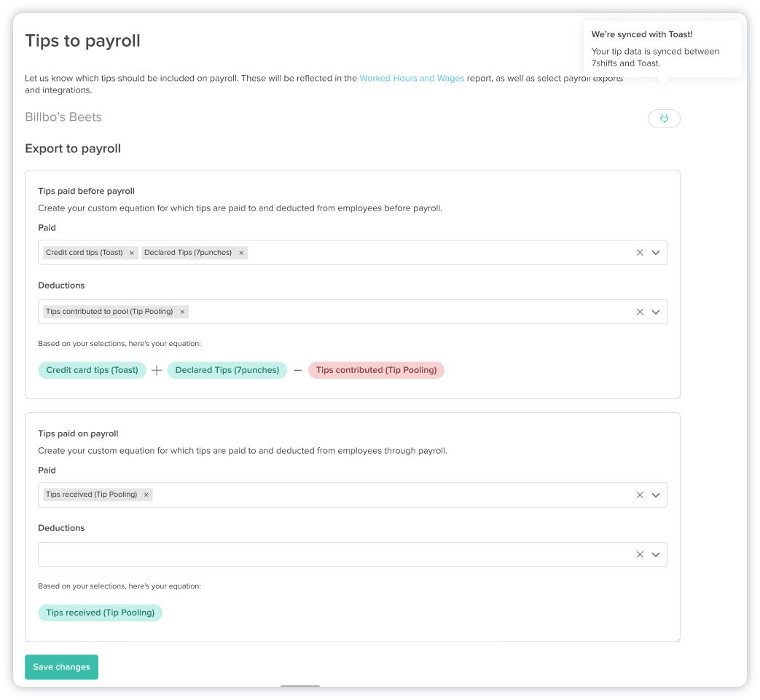Expand Deductions dropdown for tips before payroll
Image resolution: width=760 pixels, height=700 pixels.
coord(656,312)
